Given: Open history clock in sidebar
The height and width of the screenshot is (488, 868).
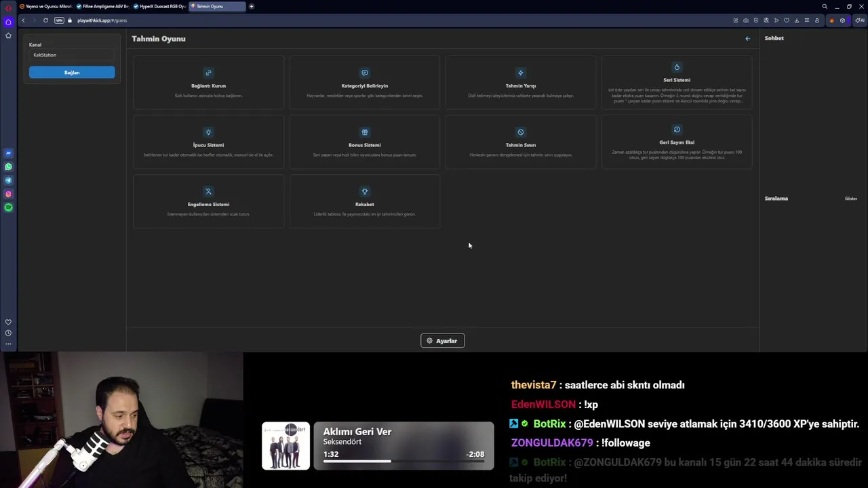Looking at the screenshot, I should tap(8, 333).
